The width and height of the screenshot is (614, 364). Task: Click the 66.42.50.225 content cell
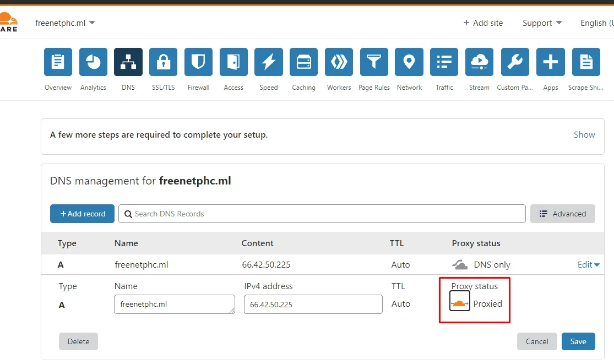tap(267, 264)
